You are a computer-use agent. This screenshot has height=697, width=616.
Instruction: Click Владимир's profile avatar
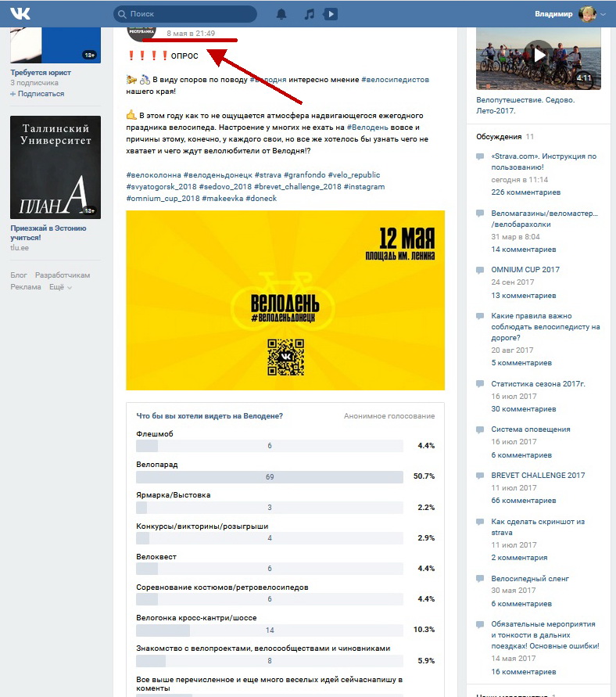click(x=586, y=14)
